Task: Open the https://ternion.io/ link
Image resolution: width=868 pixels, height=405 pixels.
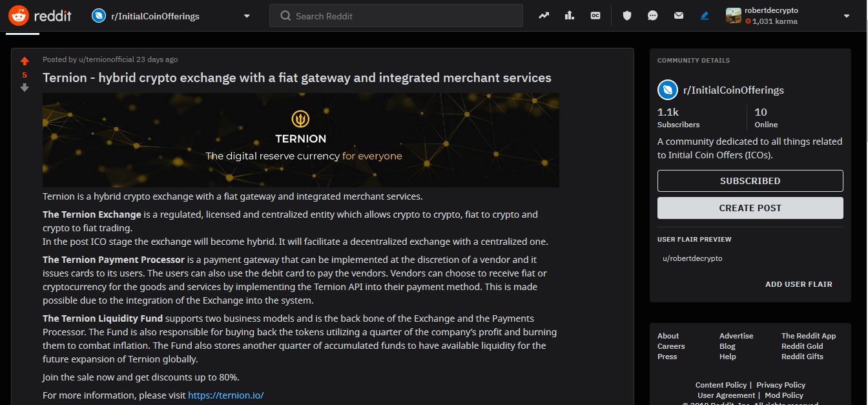Action: pos(226,395)
